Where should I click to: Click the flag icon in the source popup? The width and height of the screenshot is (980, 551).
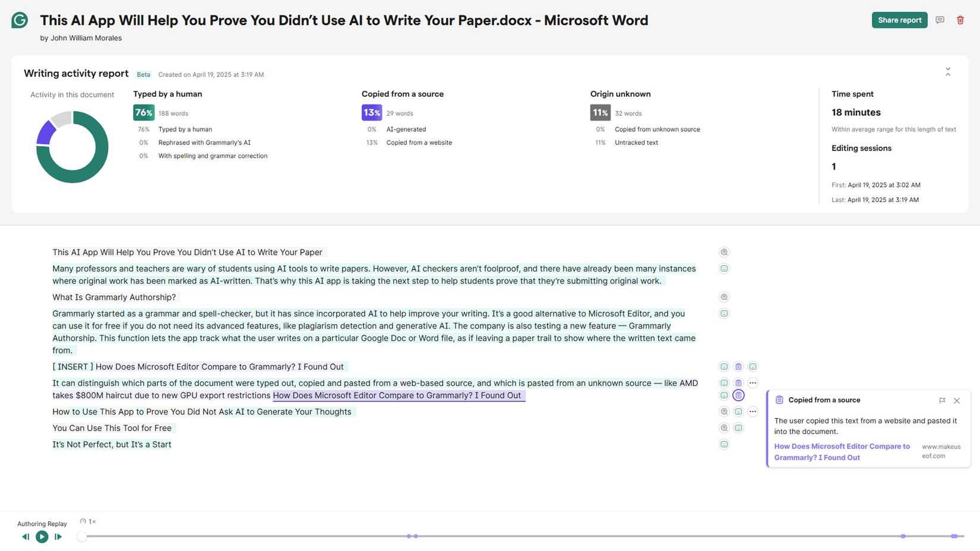942,401
